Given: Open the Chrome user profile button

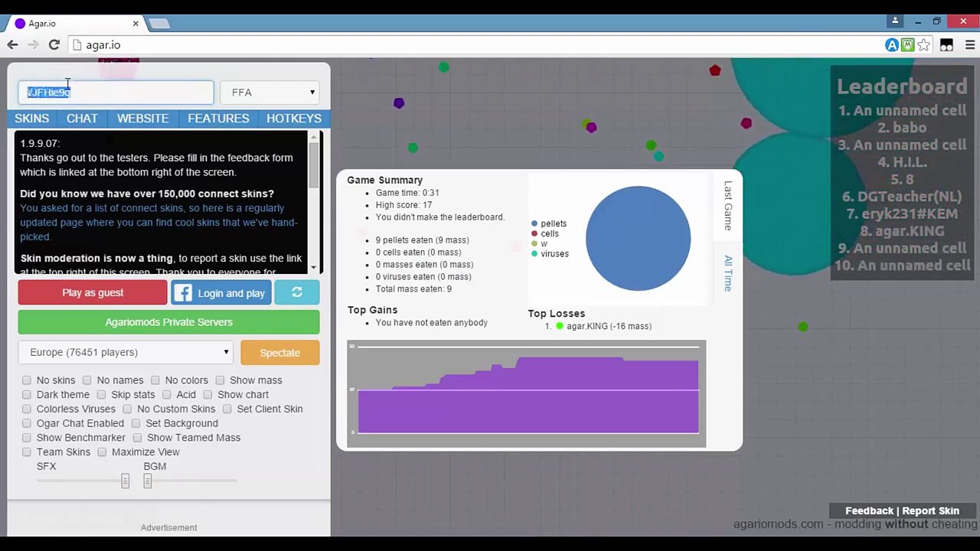Looking at the screenshot, I should 895,21.
